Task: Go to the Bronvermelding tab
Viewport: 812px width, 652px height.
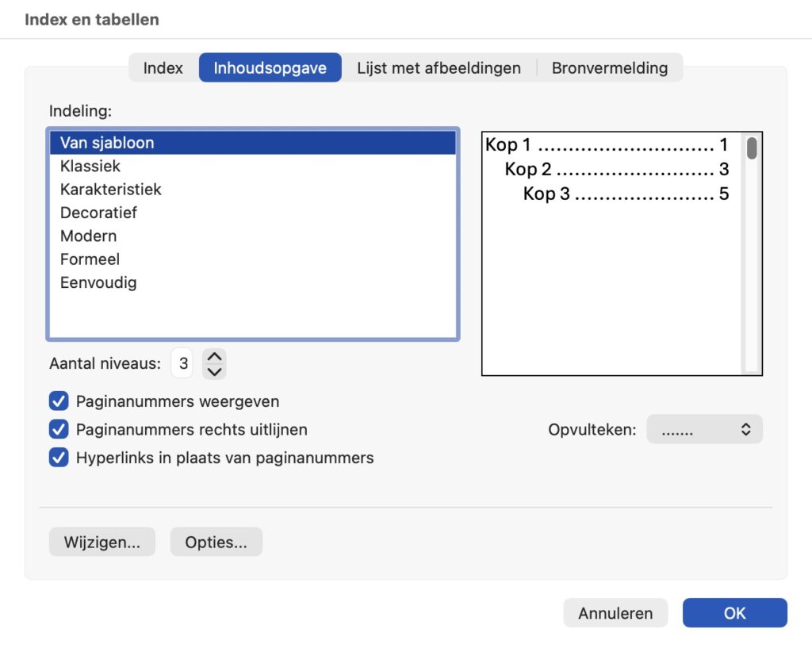Action: [609, 68]
